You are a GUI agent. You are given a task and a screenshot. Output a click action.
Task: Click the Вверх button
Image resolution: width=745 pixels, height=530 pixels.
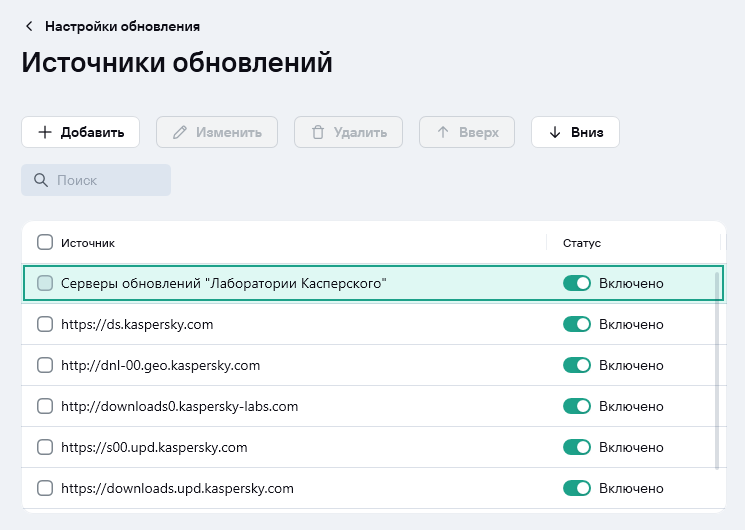(467, 132)
